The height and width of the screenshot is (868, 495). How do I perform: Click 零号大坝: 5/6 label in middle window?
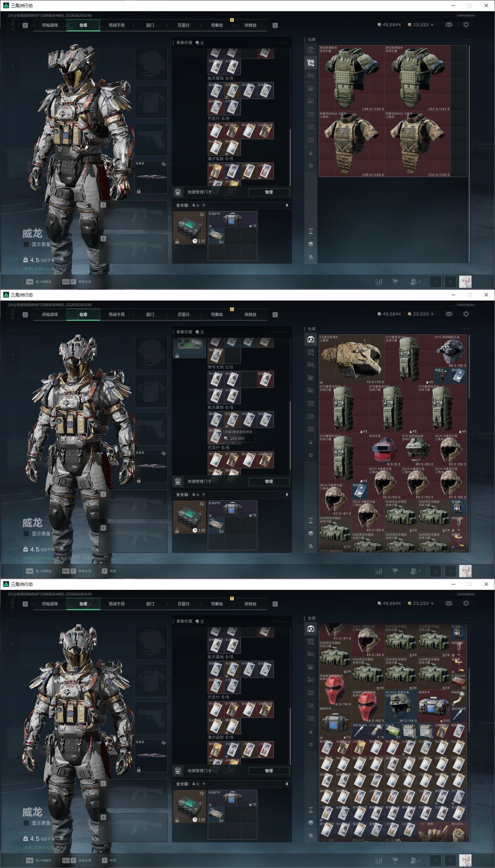click(x=220, y=367)
